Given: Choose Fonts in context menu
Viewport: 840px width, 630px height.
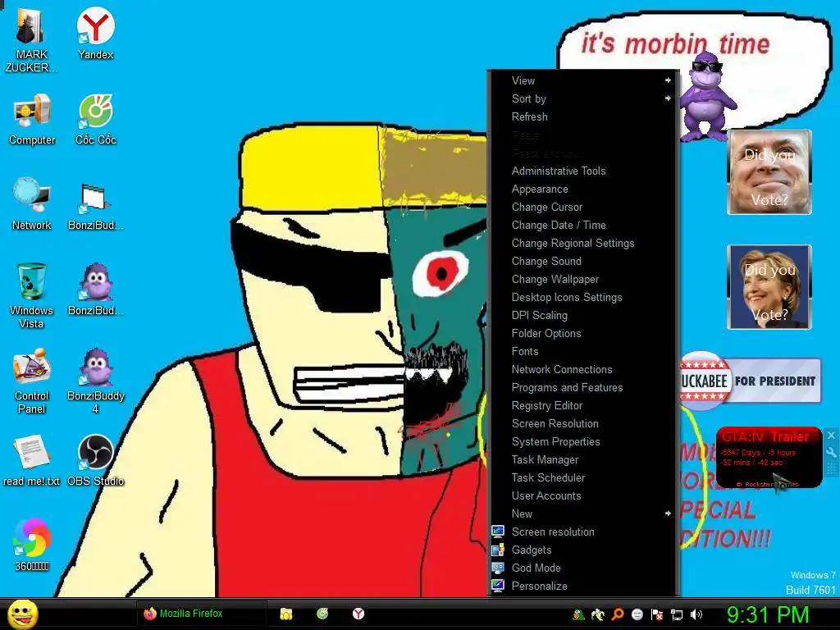Looking at the screenshot, I should click(x=584, y=351).
